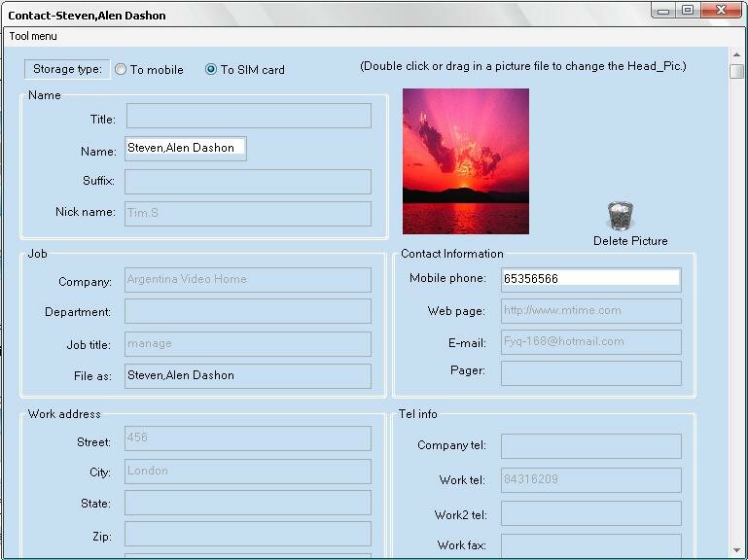Screen dimensions: 748x560
Task: Minimize the Contact window
Action: (664, 11)
